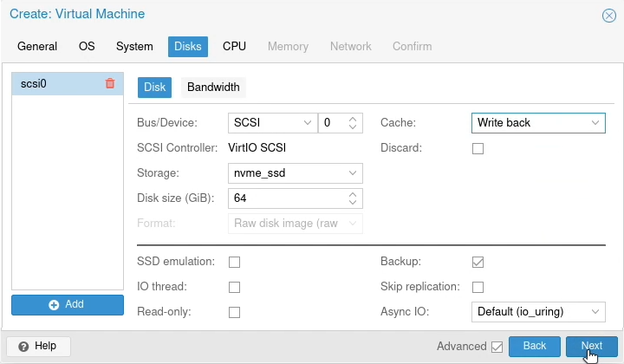The height and width of the screenshot is (364, 624).
Task: Enable SSD emulation checkbox
Action: pyautogui.click(x=234, y=262)
